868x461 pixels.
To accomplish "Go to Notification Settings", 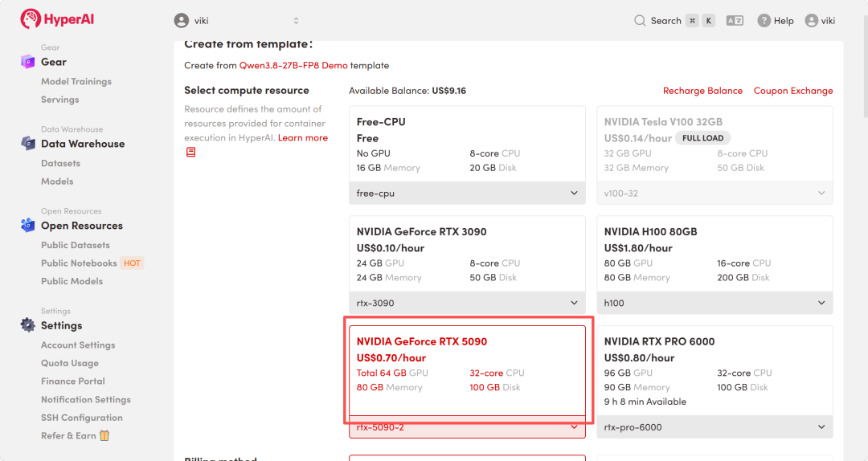I will coord(86,400).
